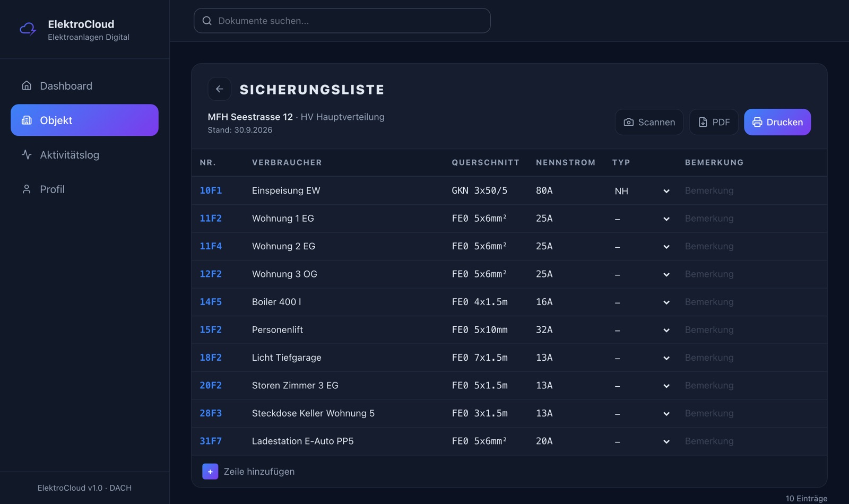Click the search magnifier icon
849x504 pixels.
click(x=207, y=21)
